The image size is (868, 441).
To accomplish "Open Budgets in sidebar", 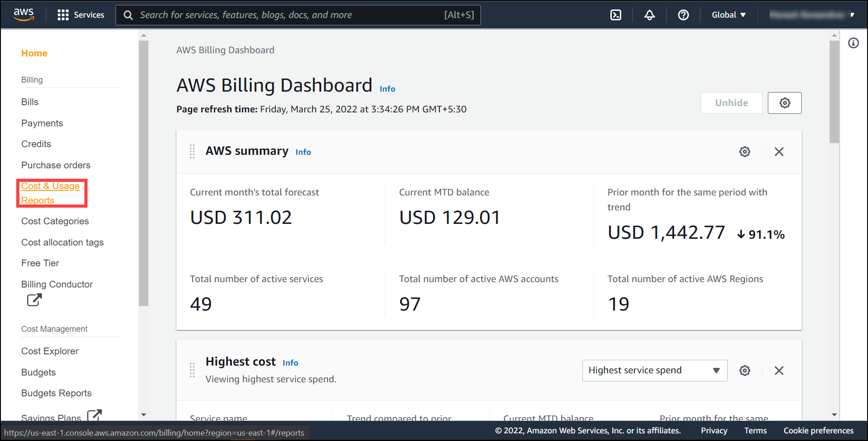I will tap(38, 372).
